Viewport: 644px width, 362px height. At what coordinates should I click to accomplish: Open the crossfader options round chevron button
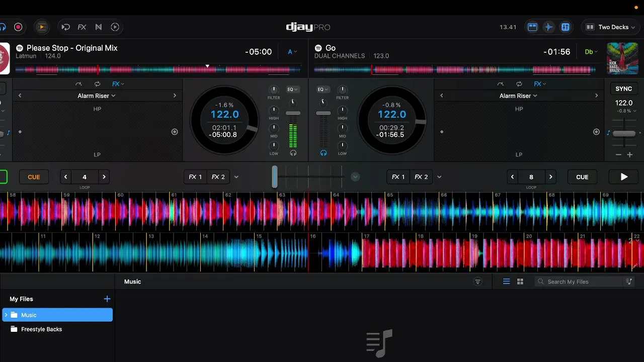tap(355, 177)
